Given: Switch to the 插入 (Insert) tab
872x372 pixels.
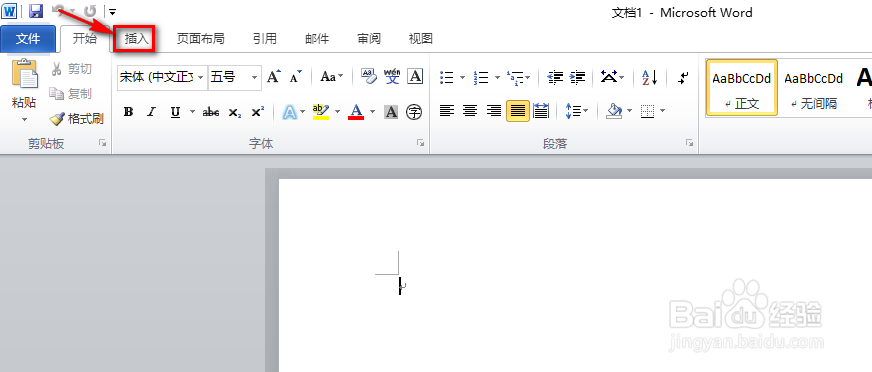Looking at the screenshot, I should (x=137, y=38).
